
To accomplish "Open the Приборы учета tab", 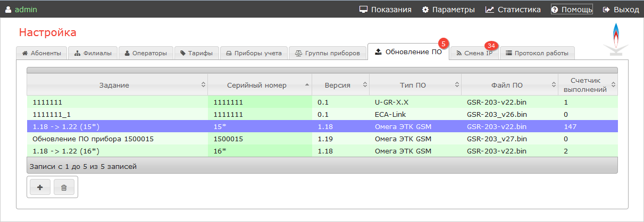I will pyautogui.click(x=254, y=53).
